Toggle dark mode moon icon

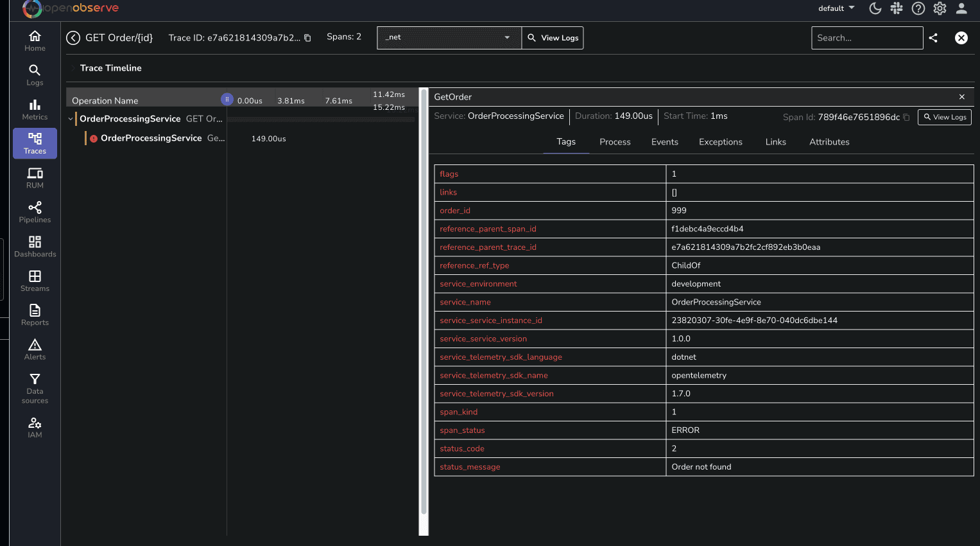pyautogui.click(x=875, y=8)
